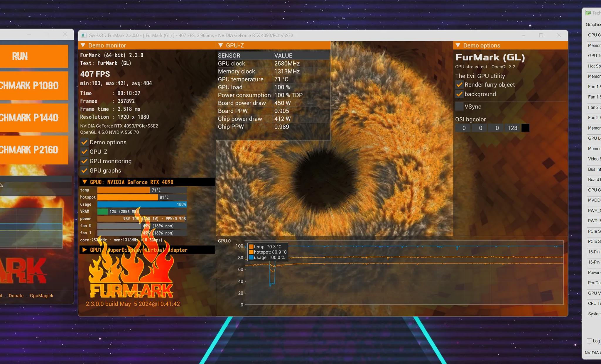Click the fan 1 speed bar
This screenshot has height=364, width=601.
[x=142, y=233]
